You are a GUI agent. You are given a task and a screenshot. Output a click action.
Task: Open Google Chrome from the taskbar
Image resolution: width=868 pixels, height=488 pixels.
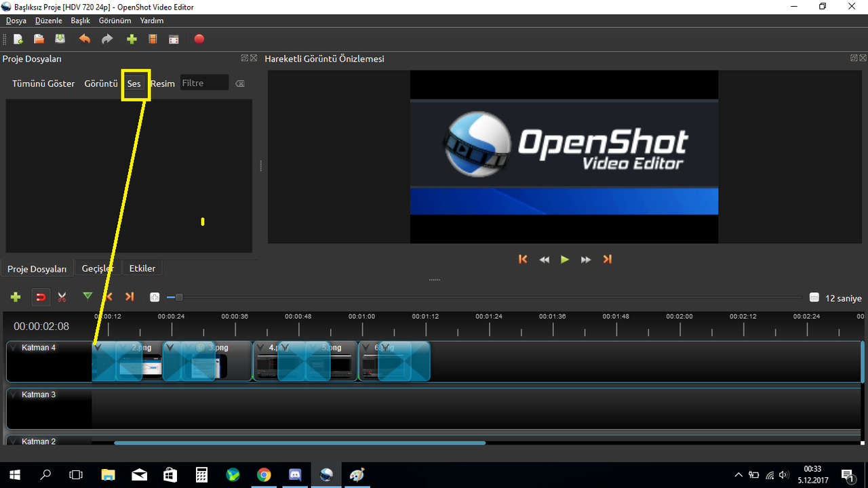pos(264,474)
